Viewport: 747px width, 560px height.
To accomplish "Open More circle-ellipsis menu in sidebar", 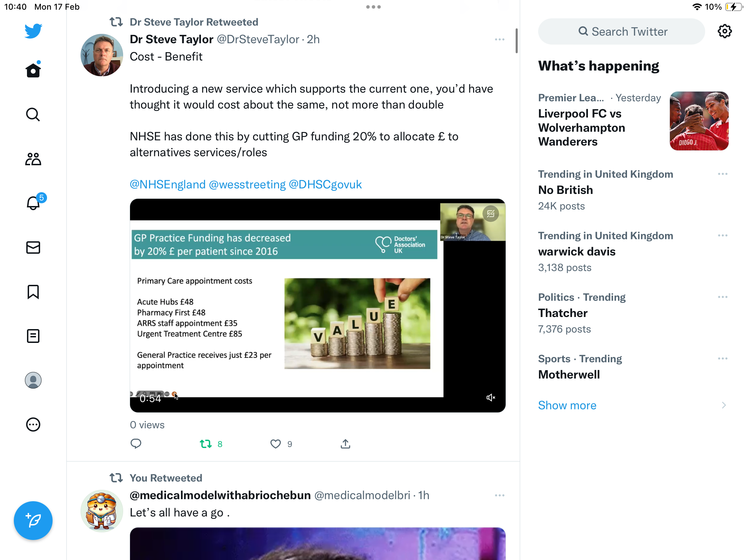I will point(33,424).
